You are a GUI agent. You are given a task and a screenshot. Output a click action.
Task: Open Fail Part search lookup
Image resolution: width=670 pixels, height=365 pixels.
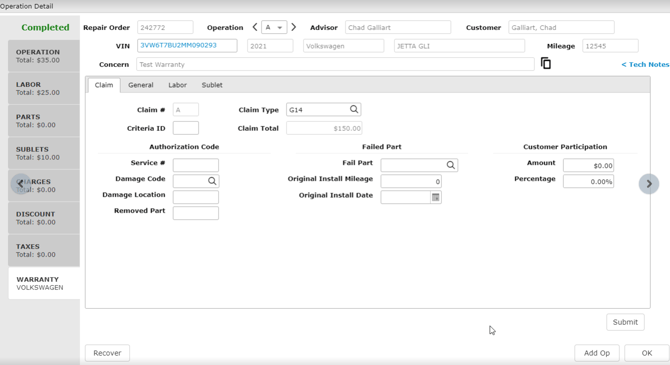(450, 165)
